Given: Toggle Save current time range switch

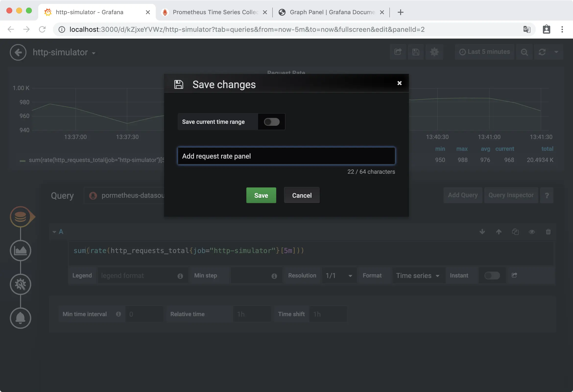Looking at the screenshot, I should click(272, 122).
